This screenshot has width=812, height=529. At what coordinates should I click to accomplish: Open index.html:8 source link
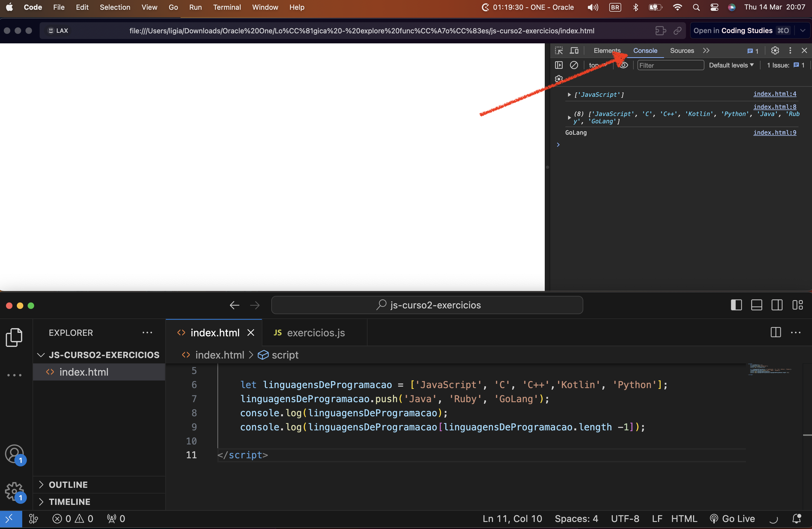click(775, 107)
